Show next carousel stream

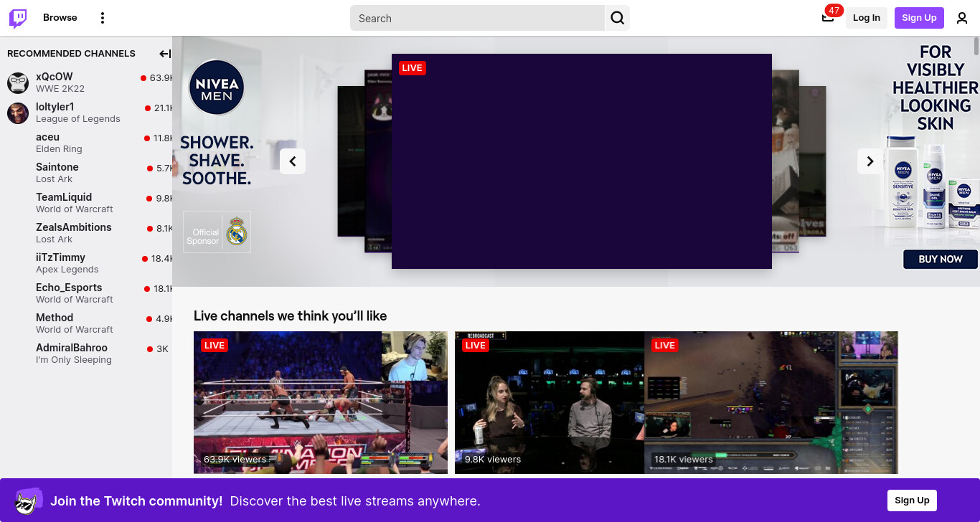coord(870,161)
